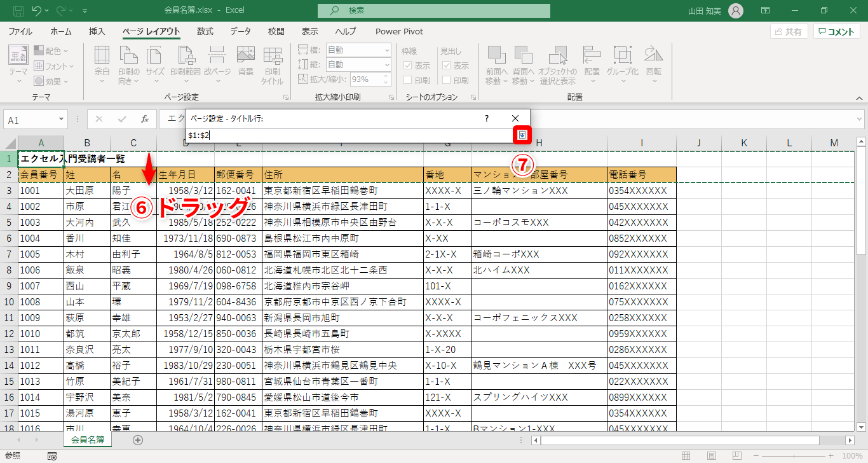
Task: Open the 改ページ breaks icon
Action: [x=217, y=66]
